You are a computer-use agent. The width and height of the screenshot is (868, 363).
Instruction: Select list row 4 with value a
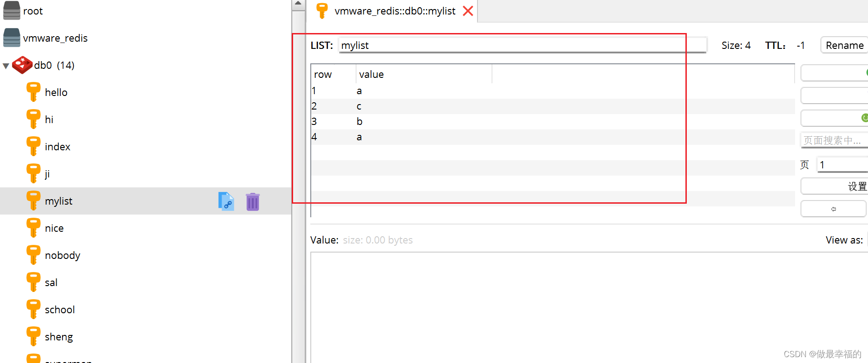click(553, 137)
